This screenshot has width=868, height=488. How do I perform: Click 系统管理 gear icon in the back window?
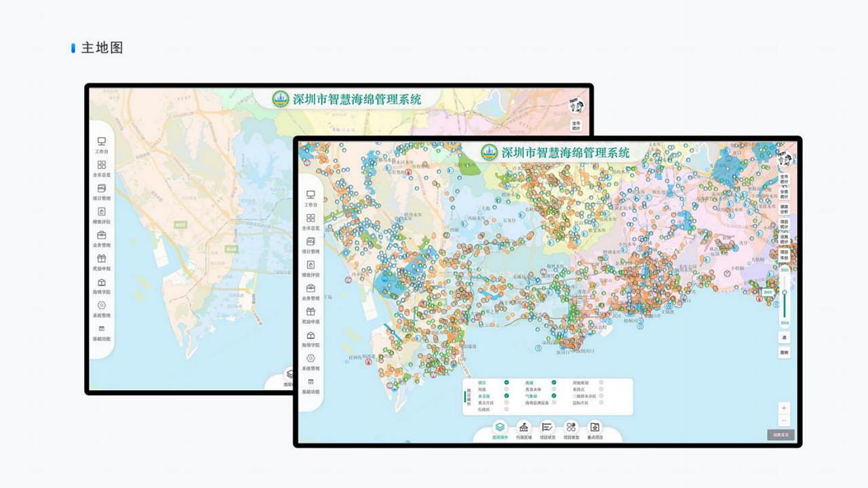pyautogui.click(x=102, y=305)
